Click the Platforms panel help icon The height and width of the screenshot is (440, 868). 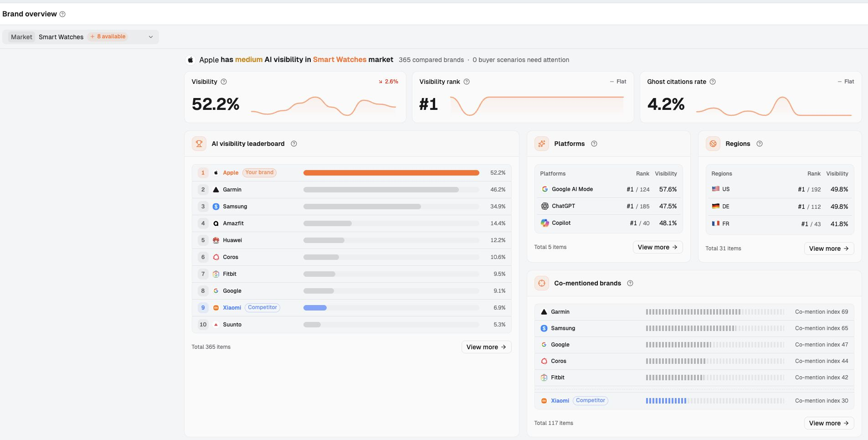pos(594,144)
